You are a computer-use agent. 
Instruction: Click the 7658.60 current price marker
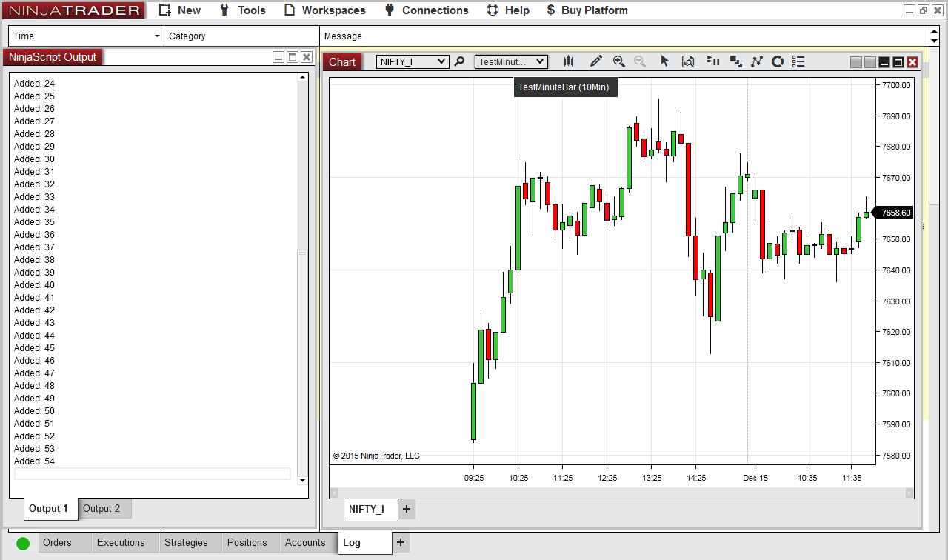point(893,213)
